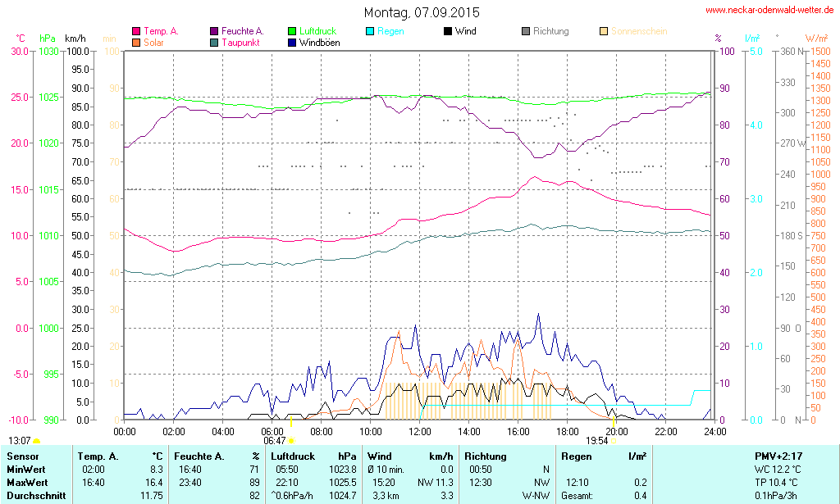Click the cyan Regen legend square

pyautogui.click(x=370, y=31)
